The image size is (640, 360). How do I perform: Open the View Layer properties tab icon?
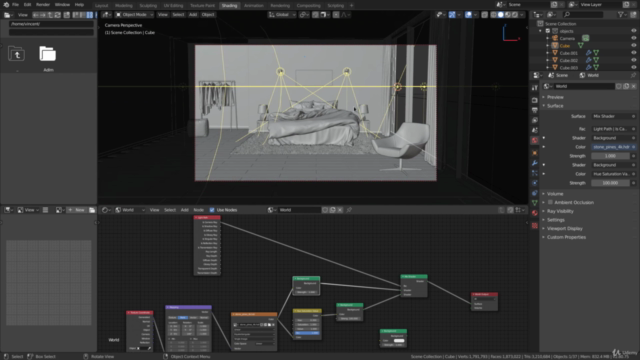pyautogui.click(x=535, y=120)
